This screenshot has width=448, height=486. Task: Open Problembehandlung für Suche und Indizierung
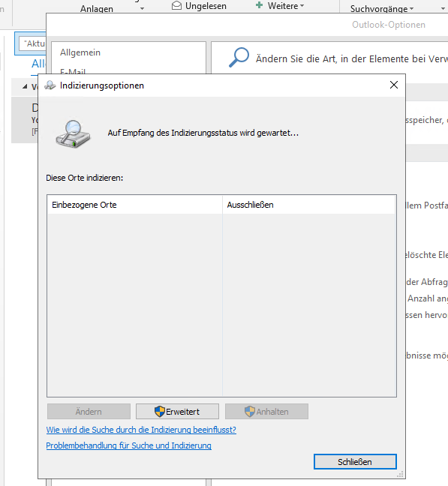[128, 445]
